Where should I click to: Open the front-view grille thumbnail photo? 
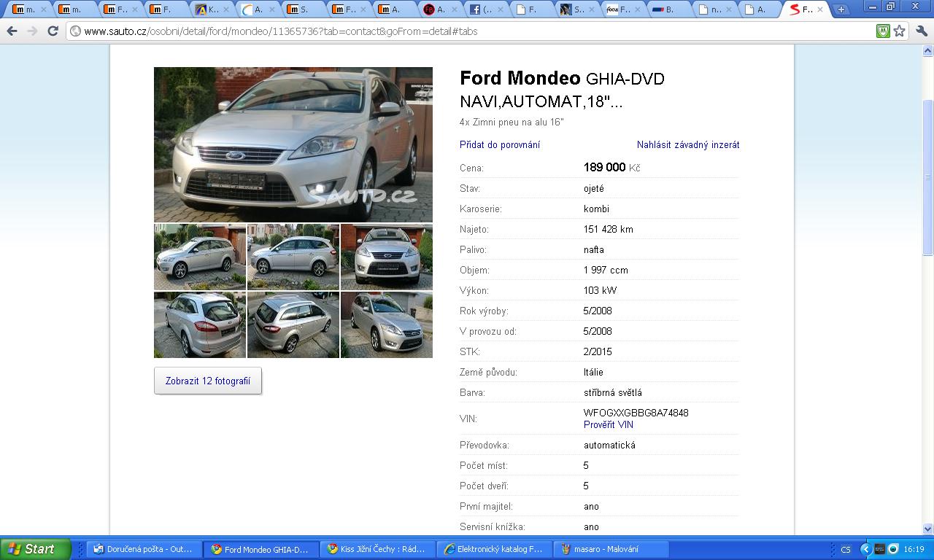coord(386,257)
